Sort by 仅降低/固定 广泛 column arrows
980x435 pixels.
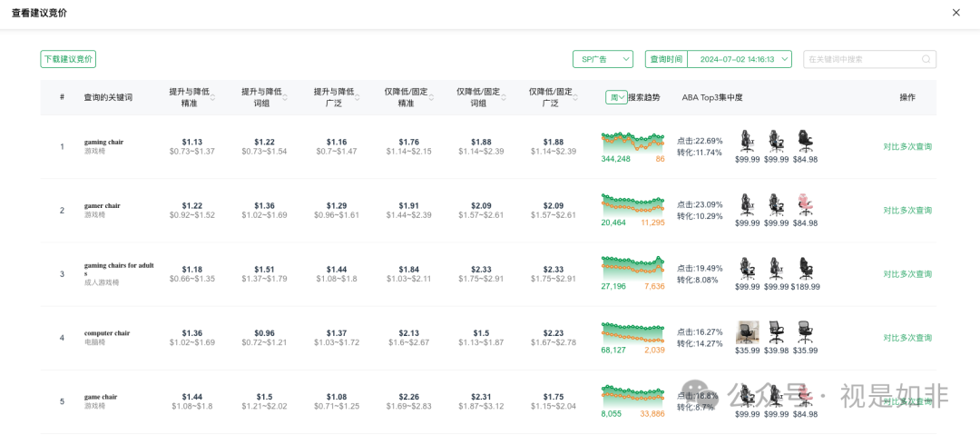(576, 97)
